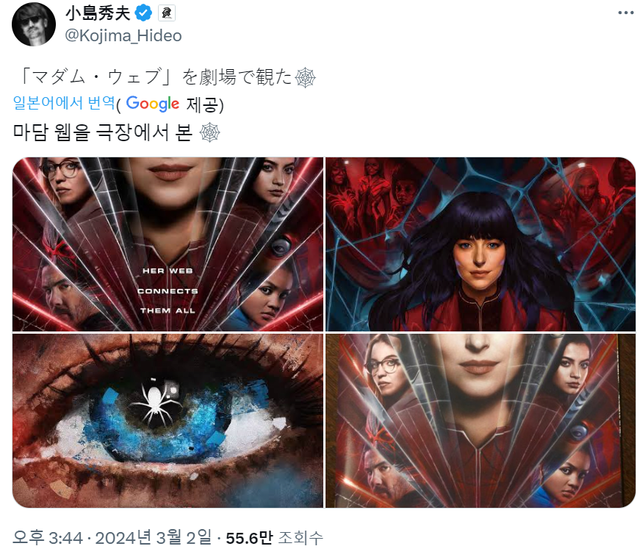Open the bottom-right photographed poster image
This screenshot has width=640, height=552.
click(x=480, y=421)
